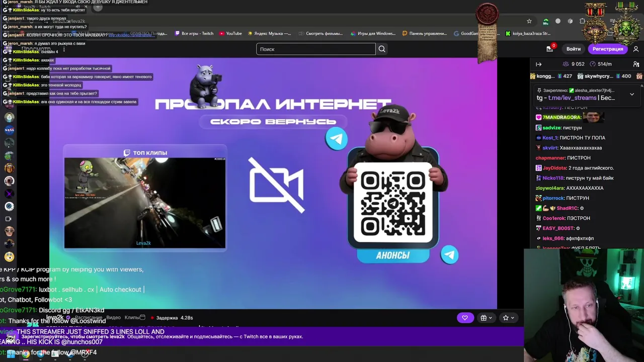Image resolution: width=644 pixels, height=362 pixels.
Task: Open the ТОП КЛИПЫ clip thumbnail
Action: (x=145, y=203)
